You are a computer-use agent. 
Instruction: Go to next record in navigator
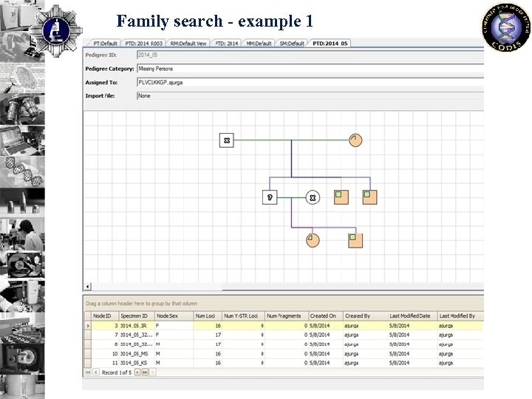[x=137, y=372]
